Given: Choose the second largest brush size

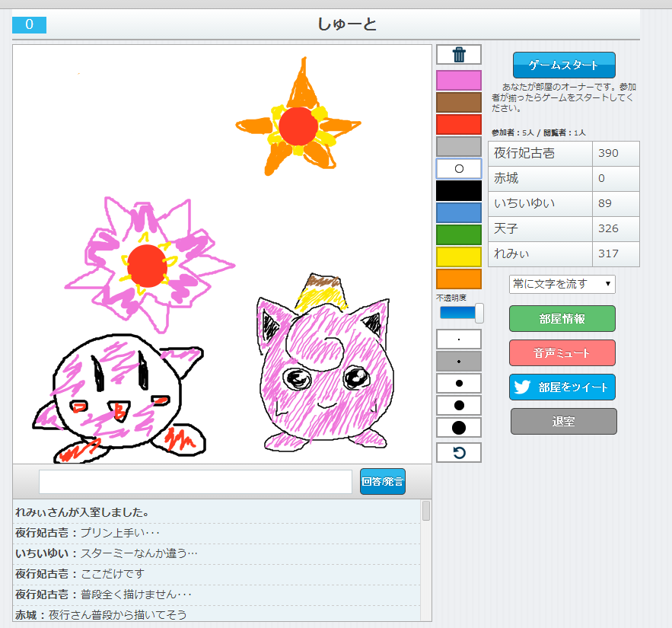Looking at the screenshot, I should click(x=459, y=405).
